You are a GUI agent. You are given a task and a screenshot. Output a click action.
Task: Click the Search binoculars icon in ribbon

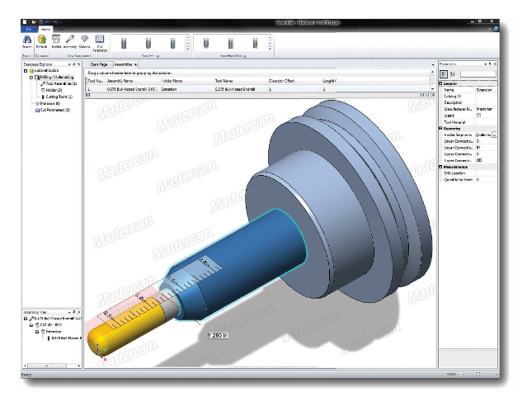[26, 40]
